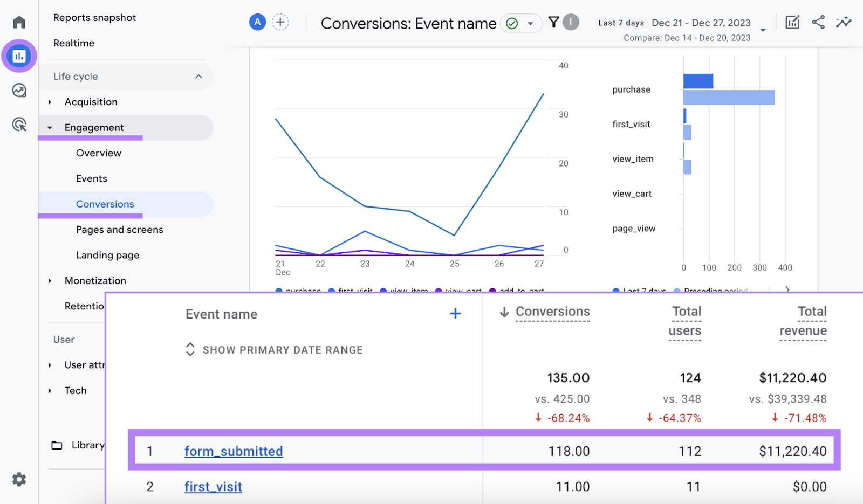The image size is (863, 504).
Task: Click the Add filter funnel icon
Action: (553, 22)
